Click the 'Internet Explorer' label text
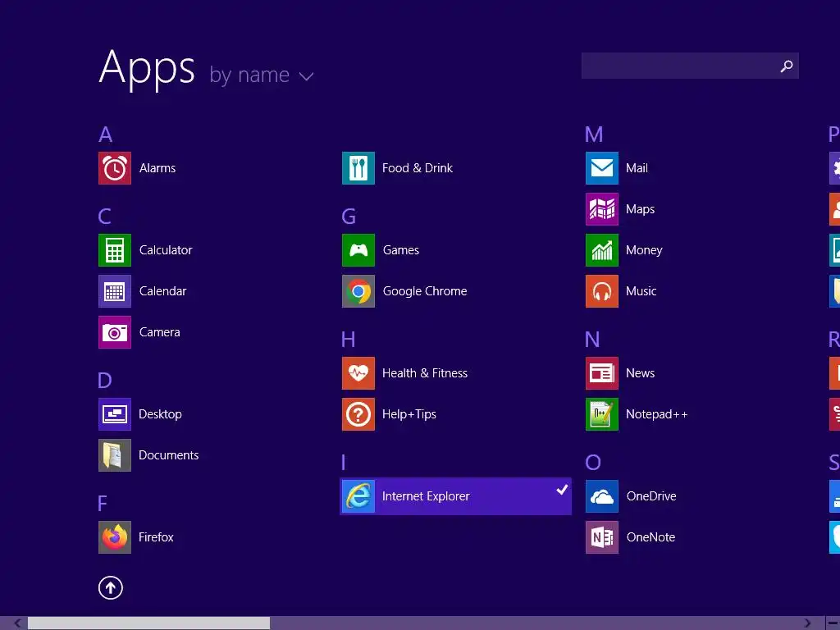Viewport: 840px width, 630px height. coord(426,496)
